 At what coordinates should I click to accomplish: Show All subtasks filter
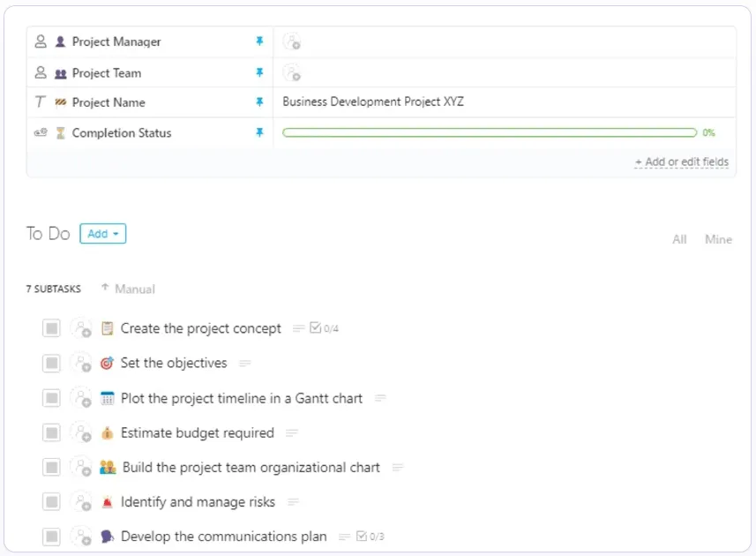click(679, 239)
